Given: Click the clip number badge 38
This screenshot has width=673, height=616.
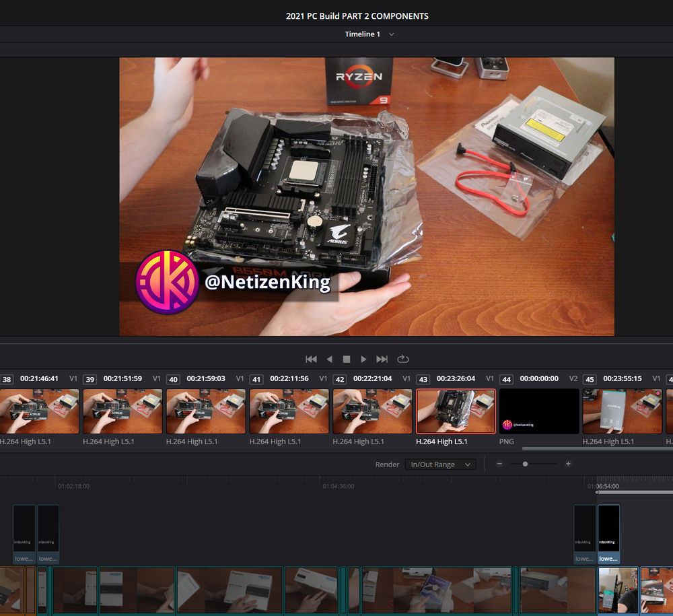Looking at the screenshot, I should pos(7,379).
